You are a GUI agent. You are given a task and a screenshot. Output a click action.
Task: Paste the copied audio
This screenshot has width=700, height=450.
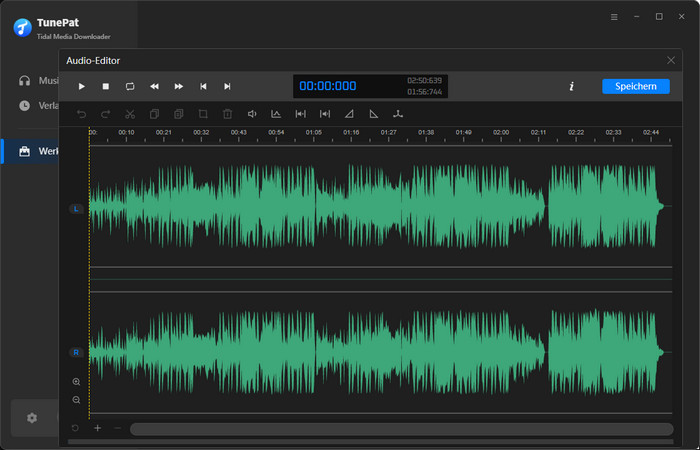pyautogui.click(x=179, y=114)
